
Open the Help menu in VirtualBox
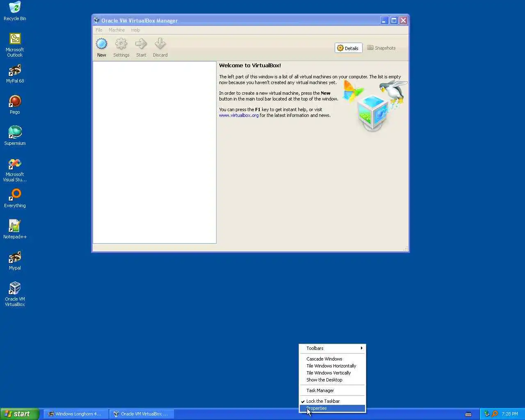coord(135,30)
